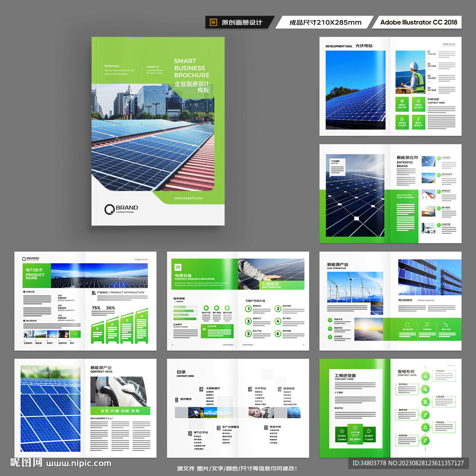Click the 85.000+ green tile
This screenshot has height=476, width=476.
(355, 434)
